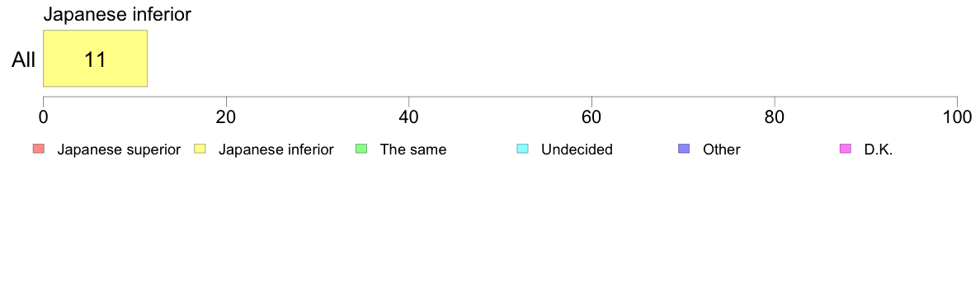Viewport: 980px width, 304px height.
Task: Select the Japanese inferior legend label
Action: coord(276,150)
